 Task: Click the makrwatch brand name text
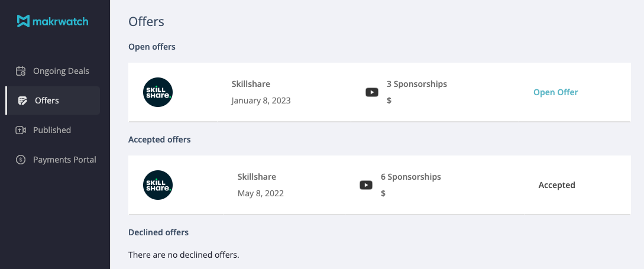coord(61,21)
